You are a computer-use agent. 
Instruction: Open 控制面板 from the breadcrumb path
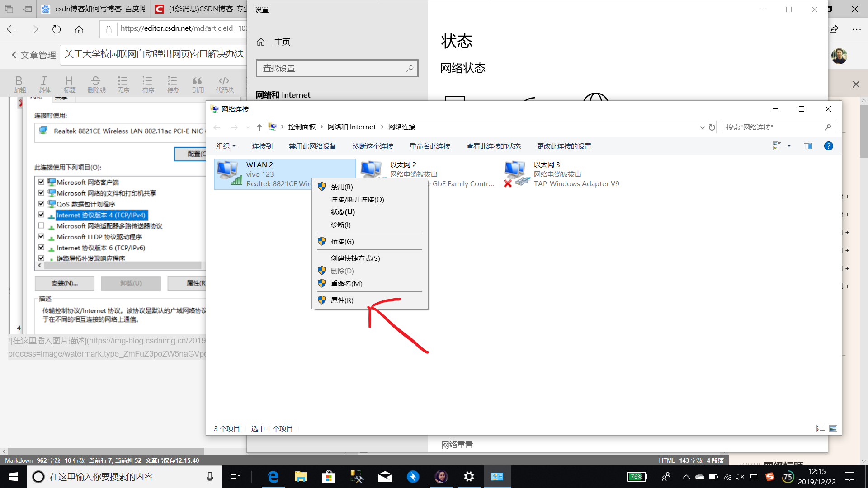point(302,127)
